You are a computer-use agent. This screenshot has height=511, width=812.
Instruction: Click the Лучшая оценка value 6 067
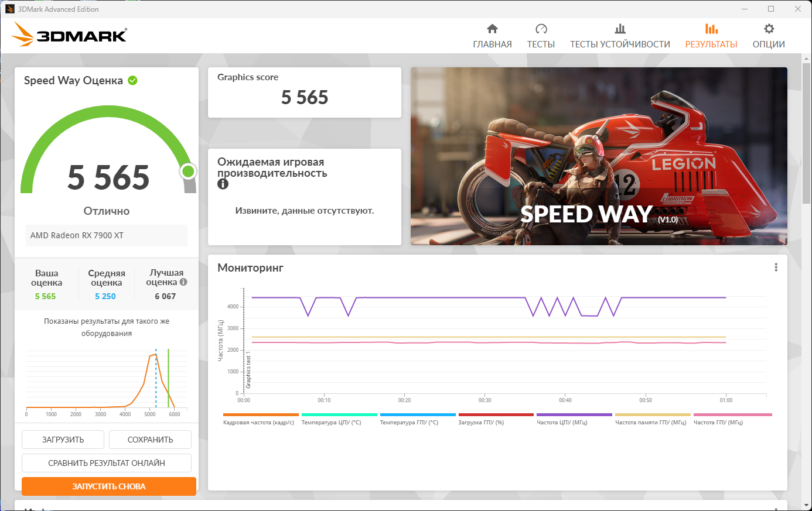point(165,296)
